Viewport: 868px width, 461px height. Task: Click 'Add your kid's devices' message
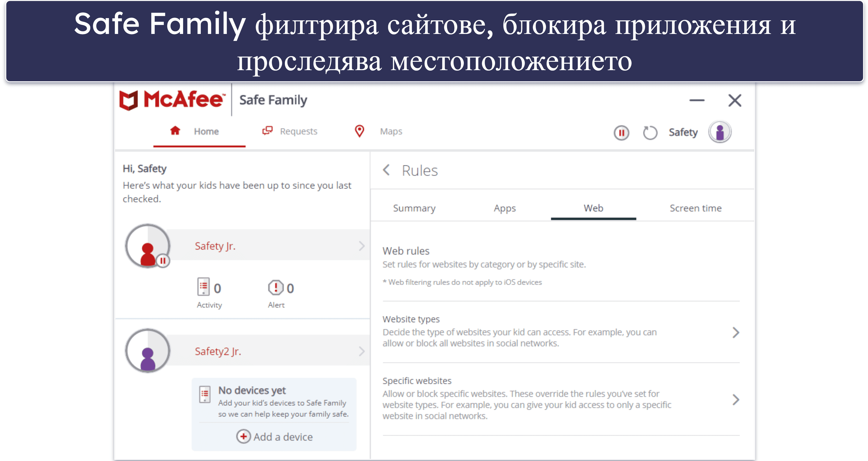click(283, 408)
